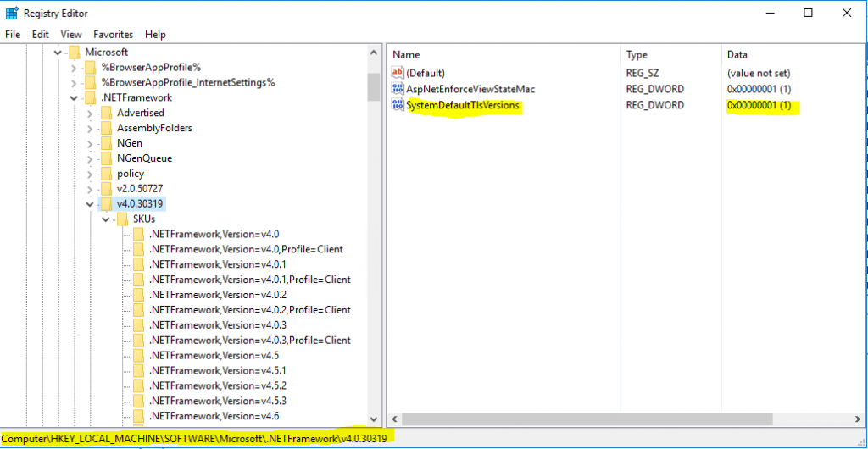The width and height of the screenshot is (868, 449).
Task: Collapse the .NETFramework key
Action: [x=75, y=98]
